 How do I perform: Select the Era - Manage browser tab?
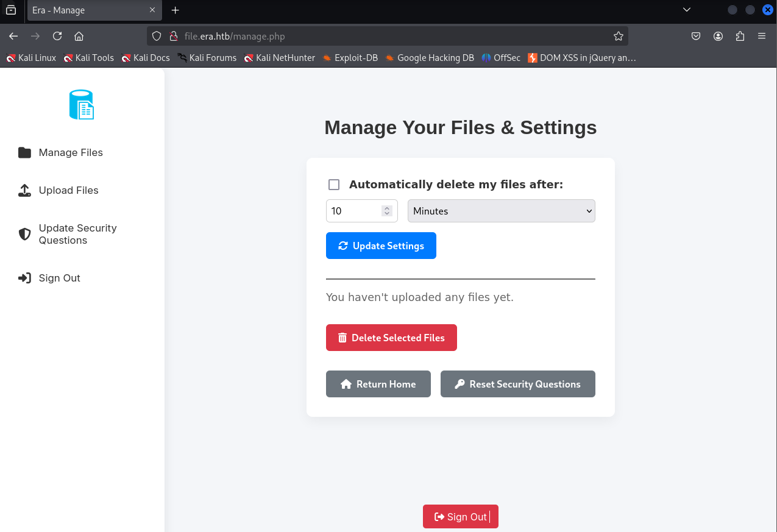tap(85, 10)
